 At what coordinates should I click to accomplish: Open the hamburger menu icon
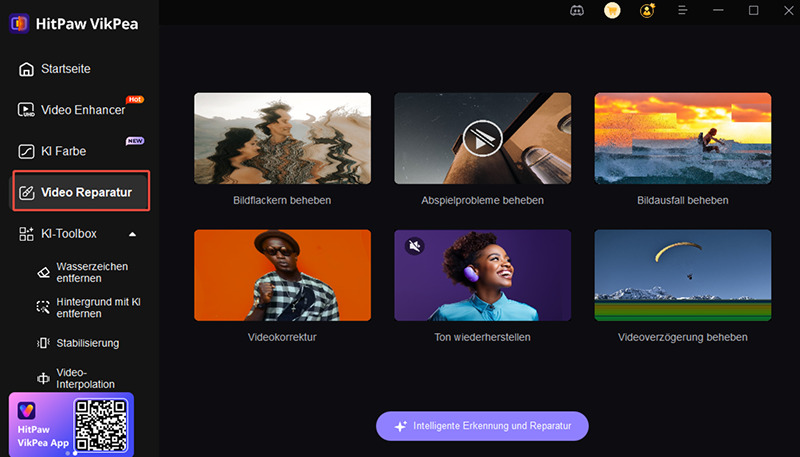[683, 10]
